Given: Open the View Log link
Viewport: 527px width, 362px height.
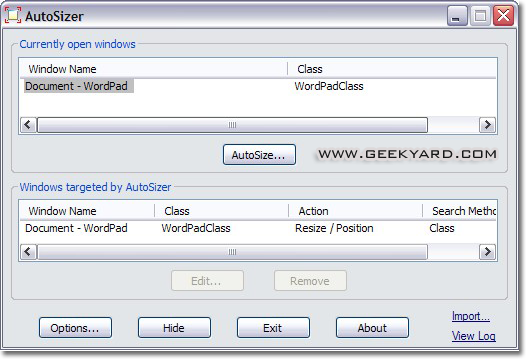Looking at the screenshot, I should [x=474, y=335].
